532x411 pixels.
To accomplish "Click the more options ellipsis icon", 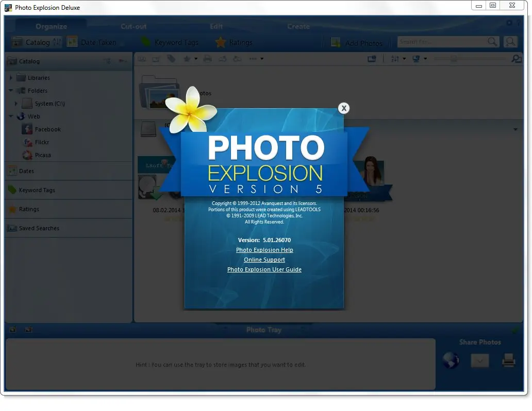I will click(253, 59).
